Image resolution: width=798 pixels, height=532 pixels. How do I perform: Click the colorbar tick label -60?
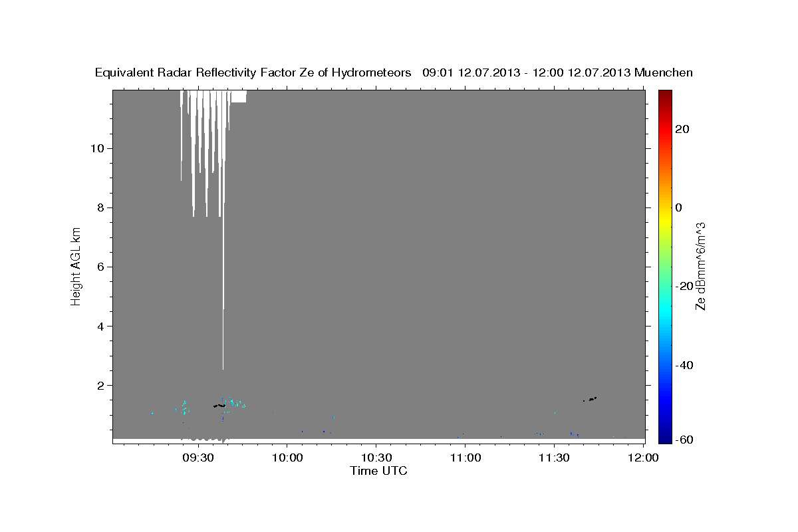[683, 440]
